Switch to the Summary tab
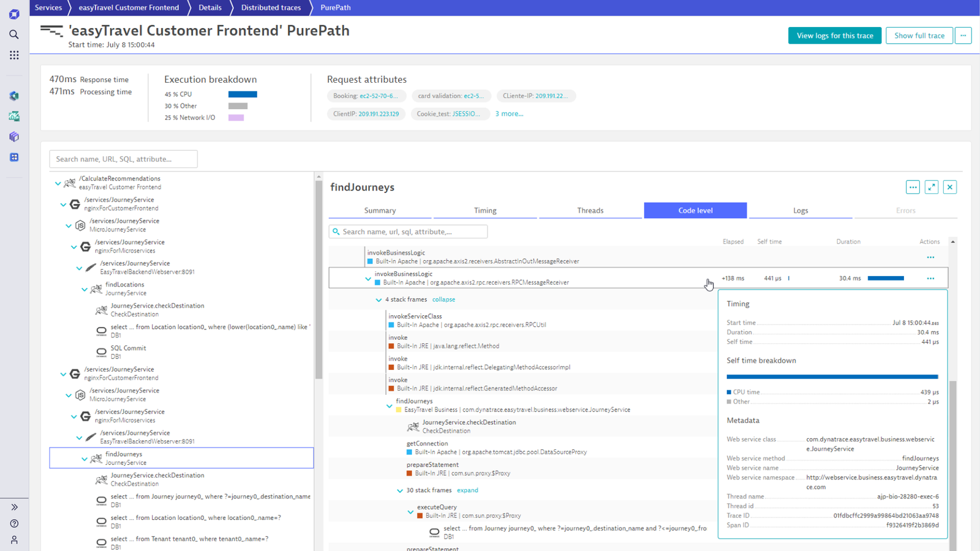This screenshot has height=551, width=980. click(380, 211)
